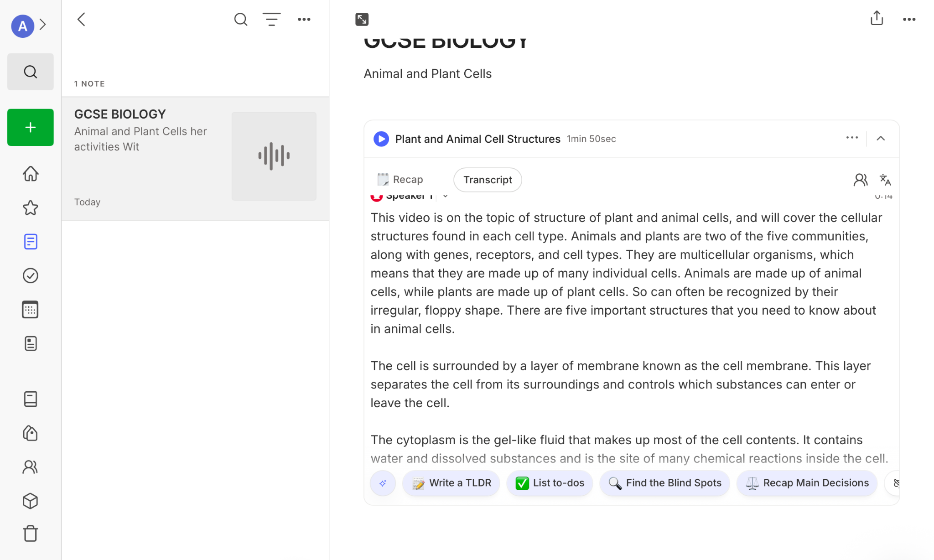Open the Spaces cube icon
The width and height of the screenshot is (934, 560).
click(31, 501)
